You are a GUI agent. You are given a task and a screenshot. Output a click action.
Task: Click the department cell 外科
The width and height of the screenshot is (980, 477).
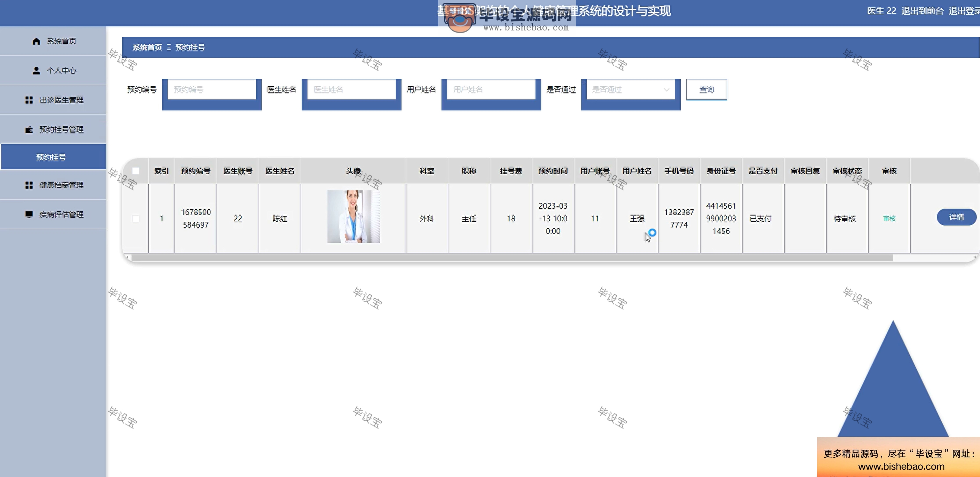tap(427, 219)
